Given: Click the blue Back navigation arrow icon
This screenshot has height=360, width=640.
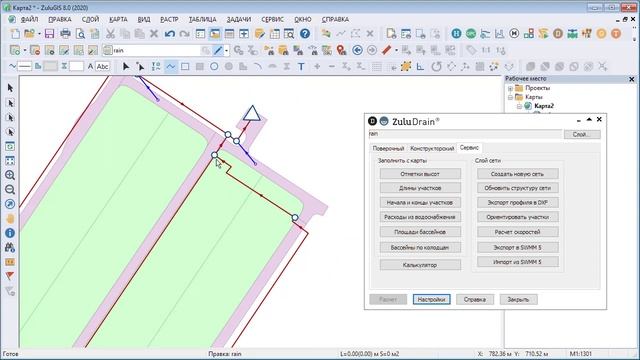Looking at the screenshot, I should coord(357,50).
